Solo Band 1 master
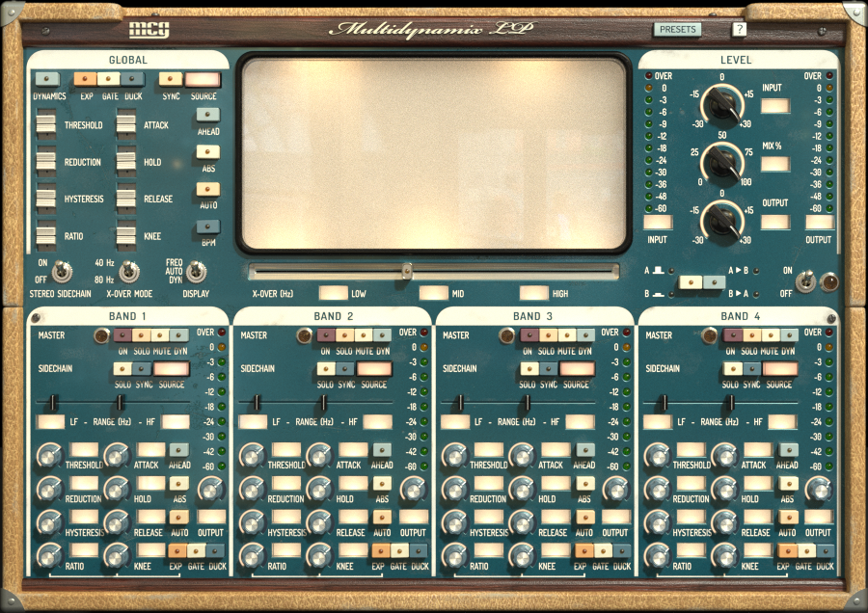Viewport: 868px width, 613px height. (141, 335)
